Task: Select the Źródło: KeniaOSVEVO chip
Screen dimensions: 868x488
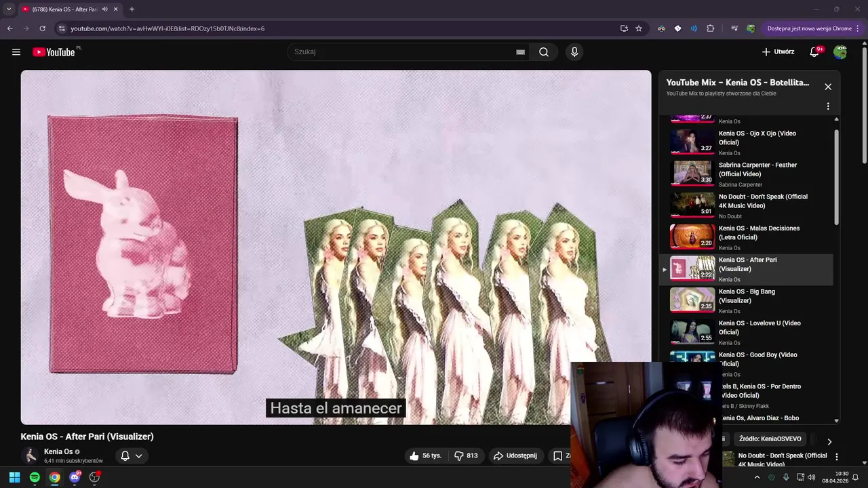Action: (x=770, y=439)
